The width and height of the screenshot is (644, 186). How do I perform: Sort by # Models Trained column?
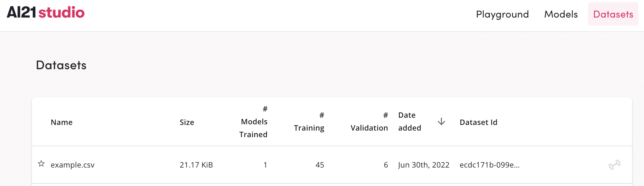(253, 122)
